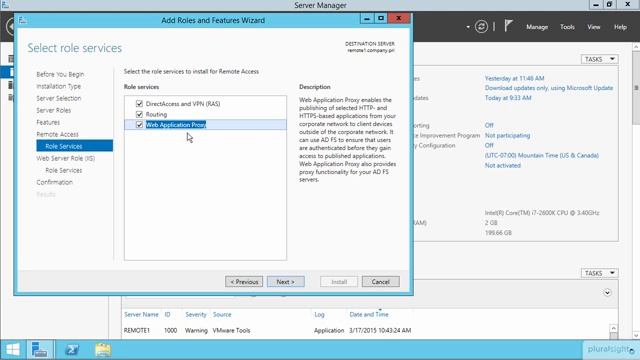The image size is (640, 360).
Task: Sort events by Log column
Action: 319,315
